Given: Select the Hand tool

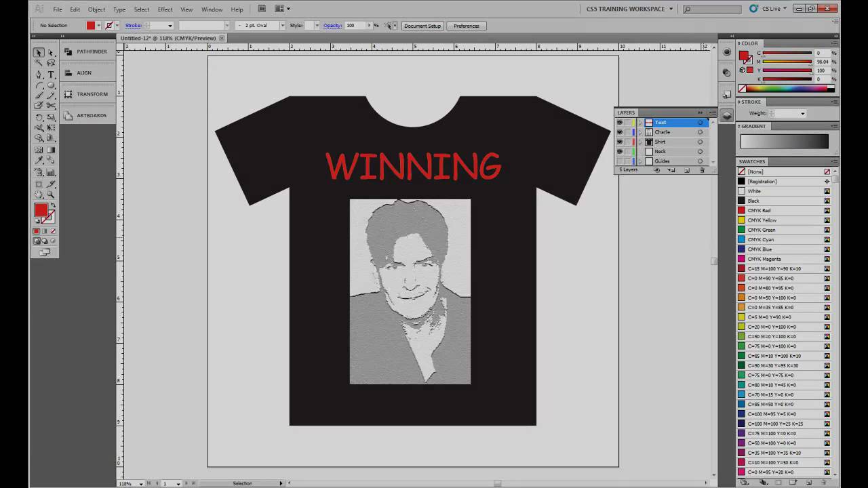Looking at the screenshot, I should [x=39, y=195].
